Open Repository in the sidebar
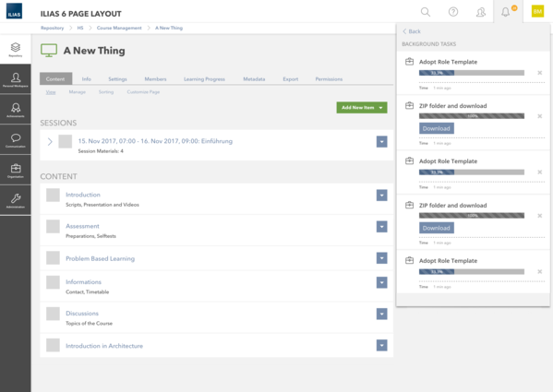This screenshot has height=392, width=553. (16, 49)
